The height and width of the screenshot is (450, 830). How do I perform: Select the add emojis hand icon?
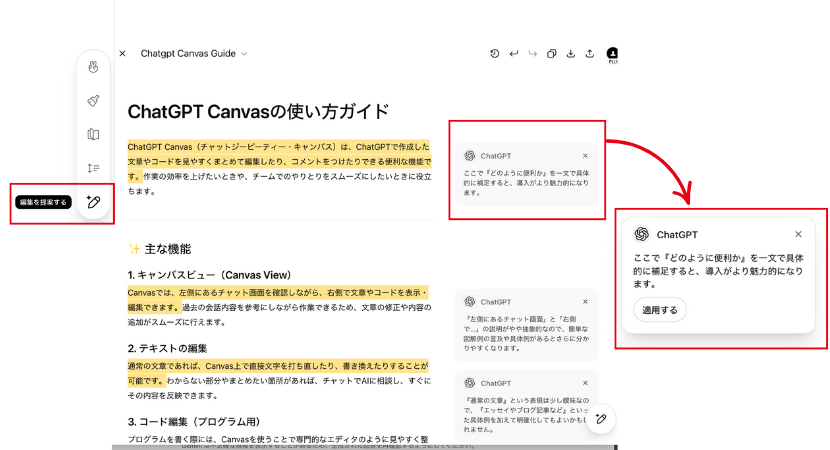pyautogui.click(x=93, y=67)
